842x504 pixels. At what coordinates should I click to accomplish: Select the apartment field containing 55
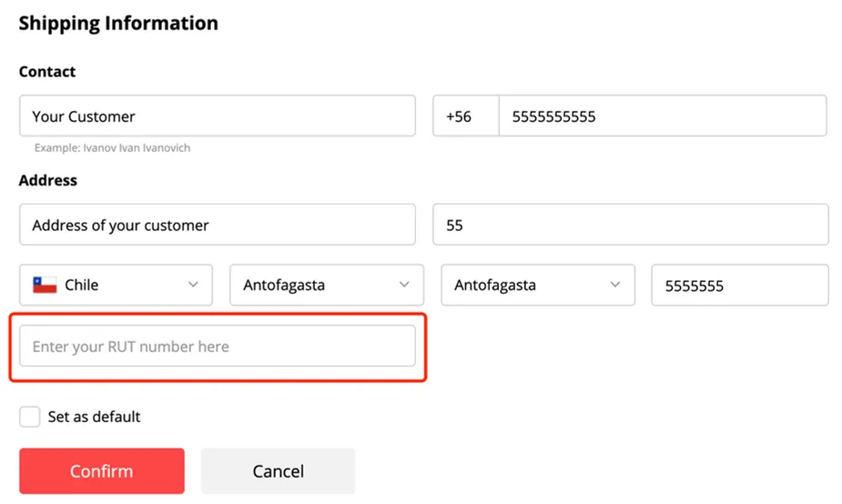(x=631, y=225)
